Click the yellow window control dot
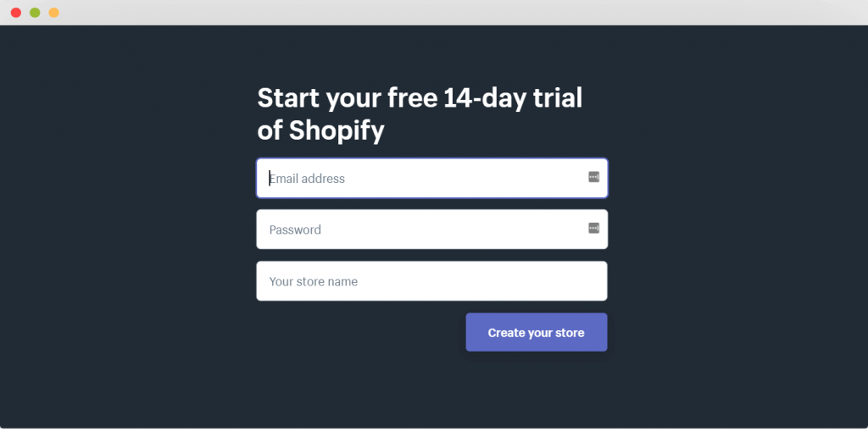 [53, 12]
